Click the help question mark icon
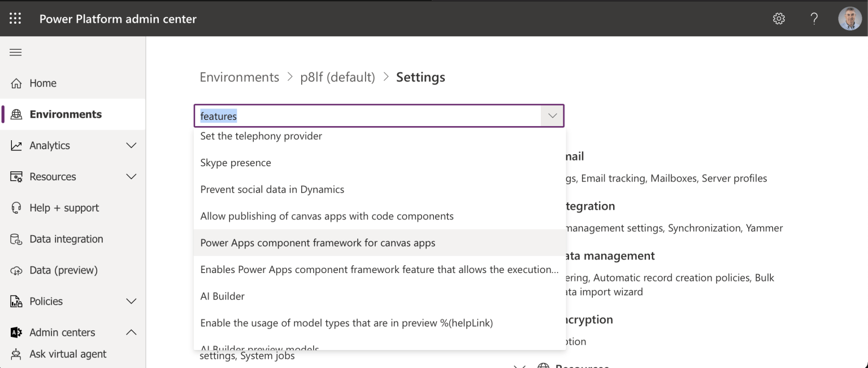This screenshot has width=868, height=368. (x=814, y=19)
